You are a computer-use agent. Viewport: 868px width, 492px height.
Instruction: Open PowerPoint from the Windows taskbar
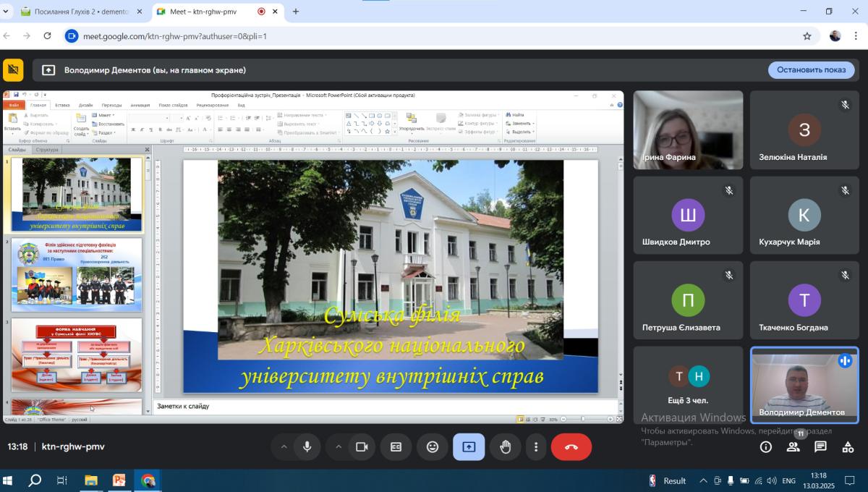119,480
